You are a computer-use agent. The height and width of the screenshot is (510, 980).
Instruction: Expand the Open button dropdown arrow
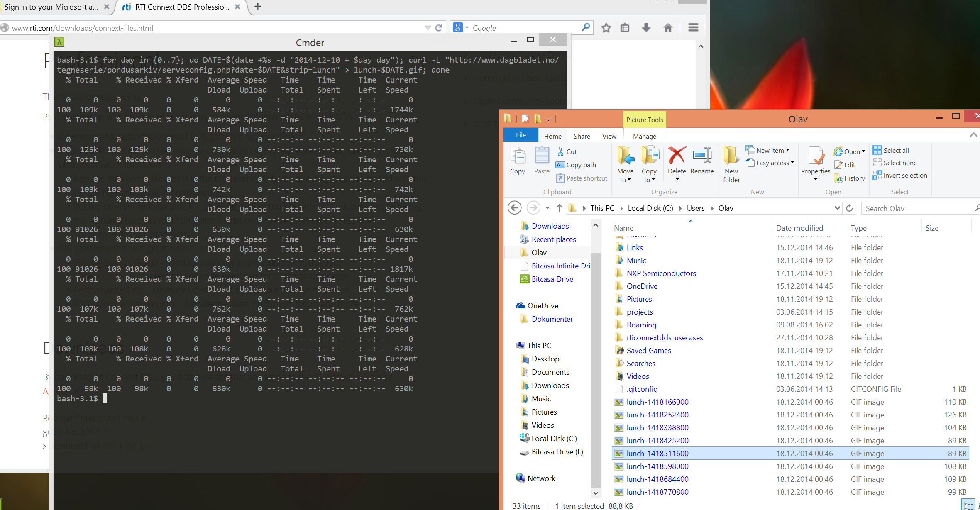863,151
